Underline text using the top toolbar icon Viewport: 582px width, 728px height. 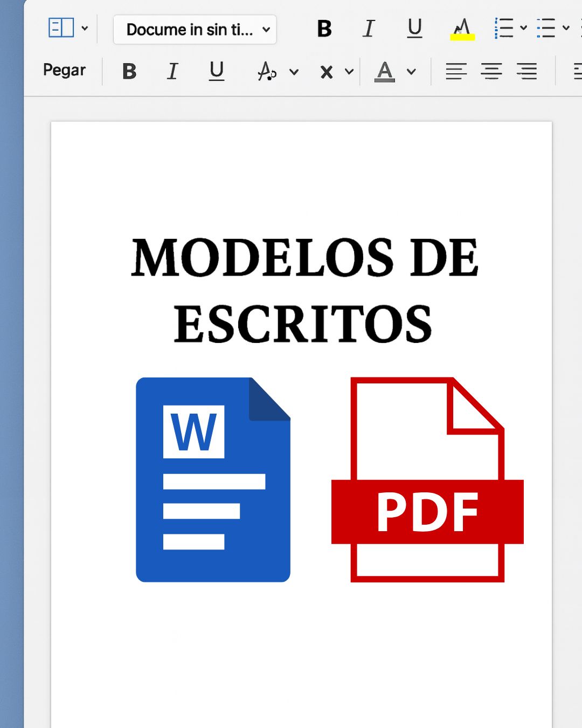414,29
